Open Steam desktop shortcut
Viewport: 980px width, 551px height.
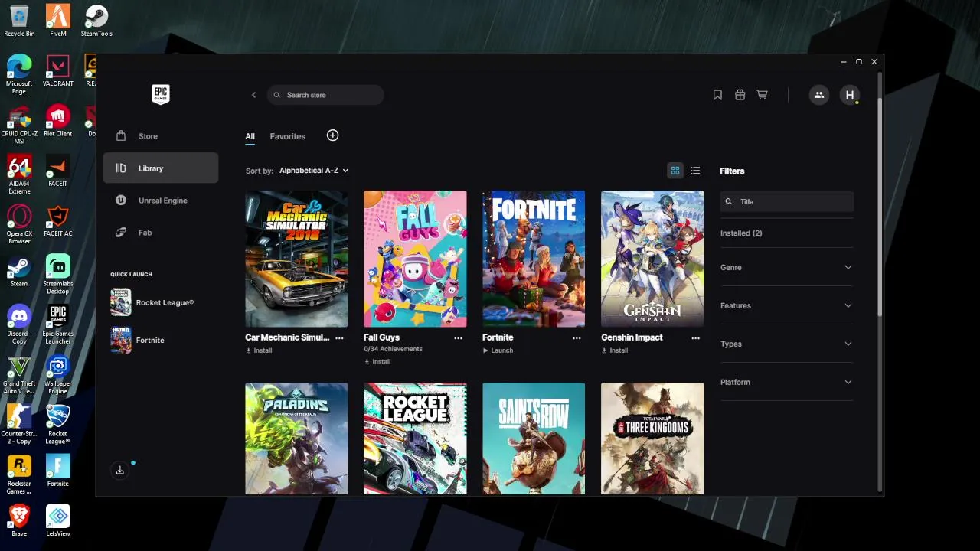[19, 272]
